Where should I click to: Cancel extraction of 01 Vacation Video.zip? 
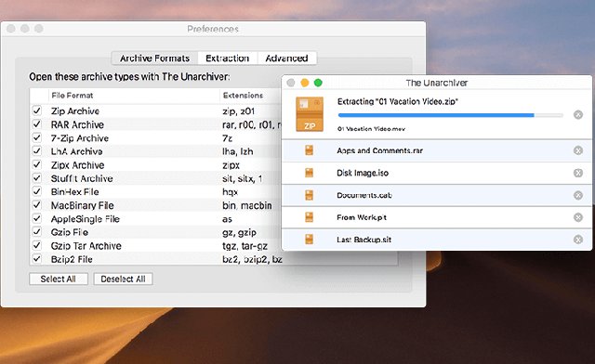click(578, 114)
